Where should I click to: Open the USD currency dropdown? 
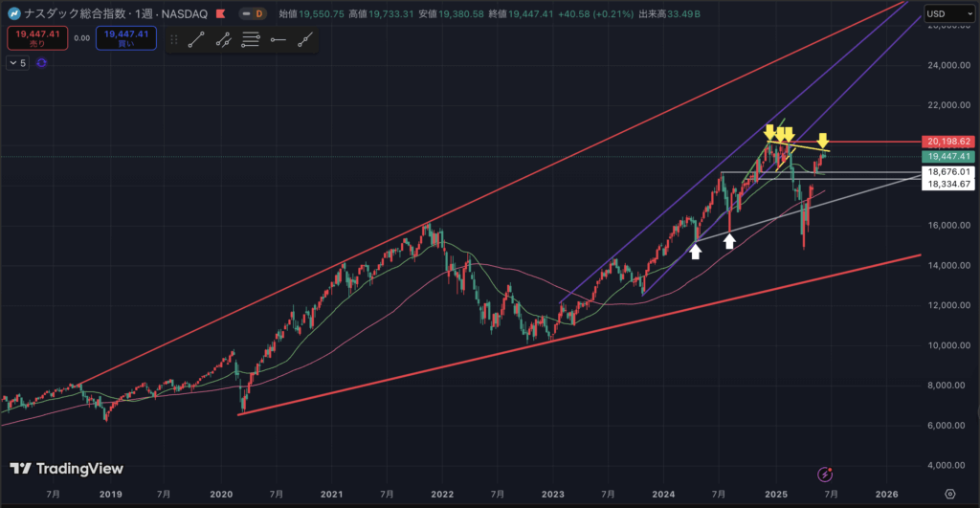coord(948,13)
